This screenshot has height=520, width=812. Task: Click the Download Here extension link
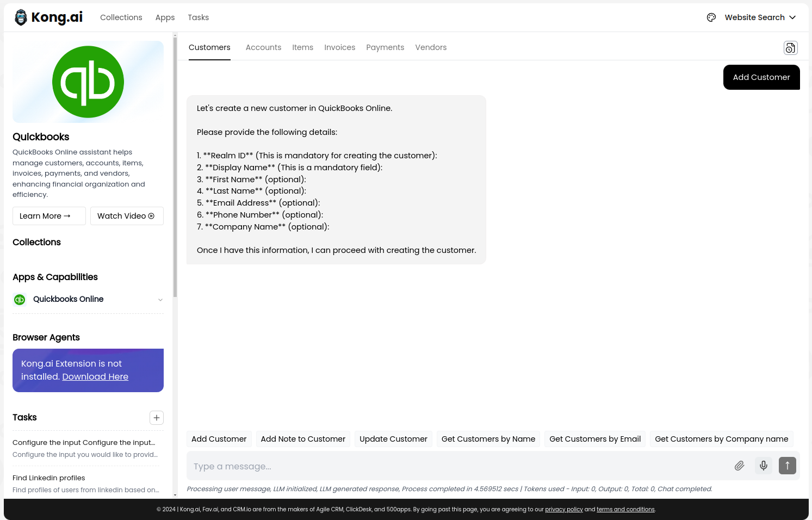point(95,376)
